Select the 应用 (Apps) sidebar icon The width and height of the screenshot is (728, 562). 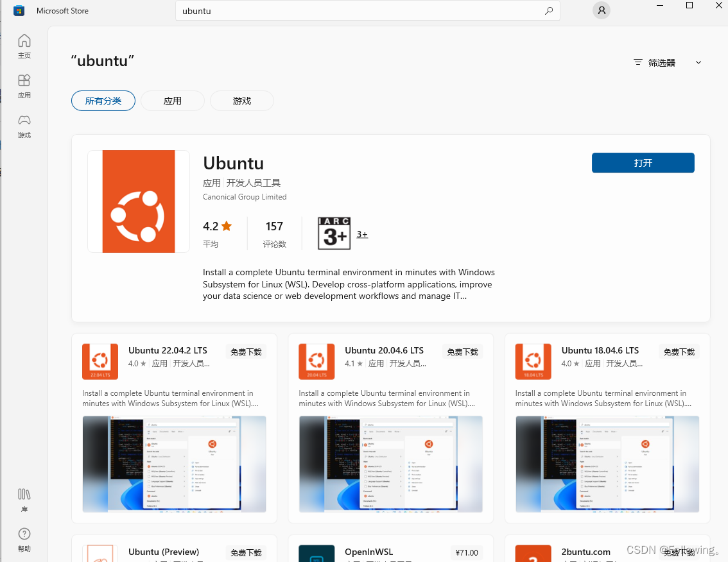coord(24,86)
